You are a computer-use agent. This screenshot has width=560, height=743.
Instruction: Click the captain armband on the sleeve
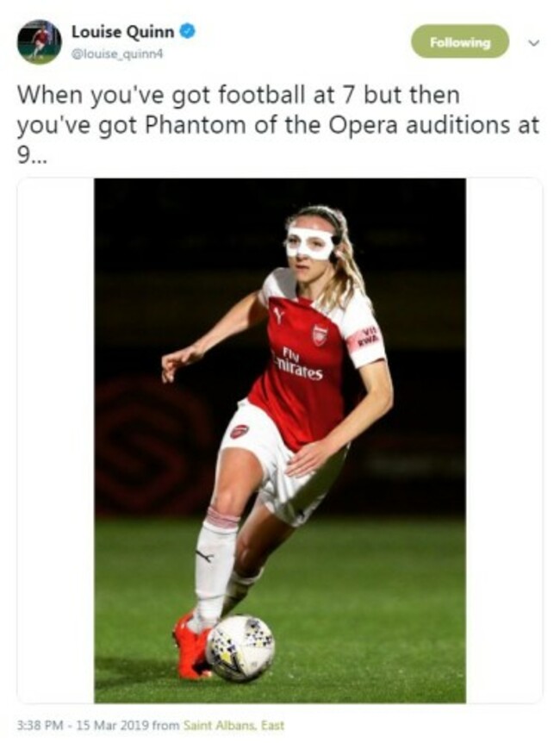(x=364, y=338)
